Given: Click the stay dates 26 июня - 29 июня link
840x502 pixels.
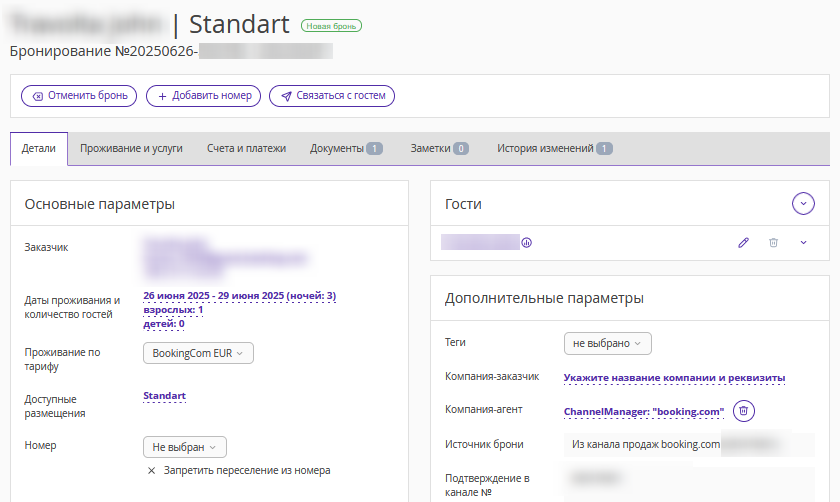Looking at the screenshot, I should pos(239,296).
